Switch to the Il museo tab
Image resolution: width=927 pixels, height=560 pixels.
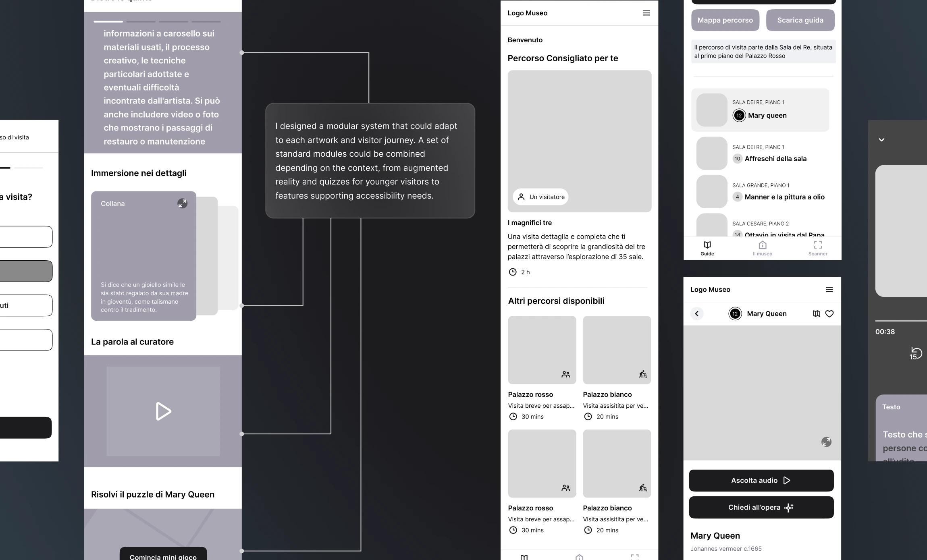click(x=763, y=248)
